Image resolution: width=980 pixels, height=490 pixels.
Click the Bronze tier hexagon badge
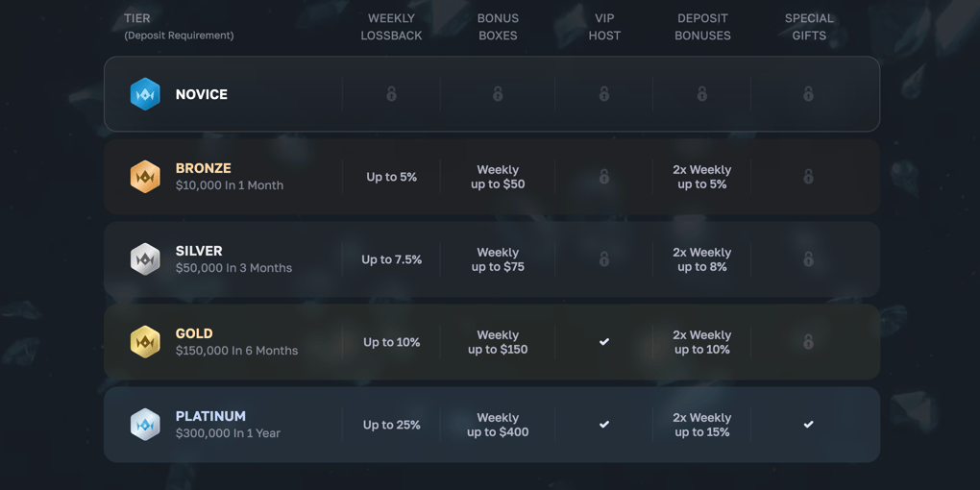(x=145, y=177)
